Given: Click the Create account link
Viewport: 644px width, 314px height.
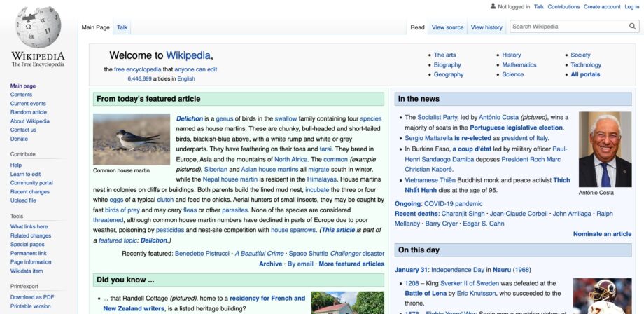Looking at the screenshot, I should [602, 6].
